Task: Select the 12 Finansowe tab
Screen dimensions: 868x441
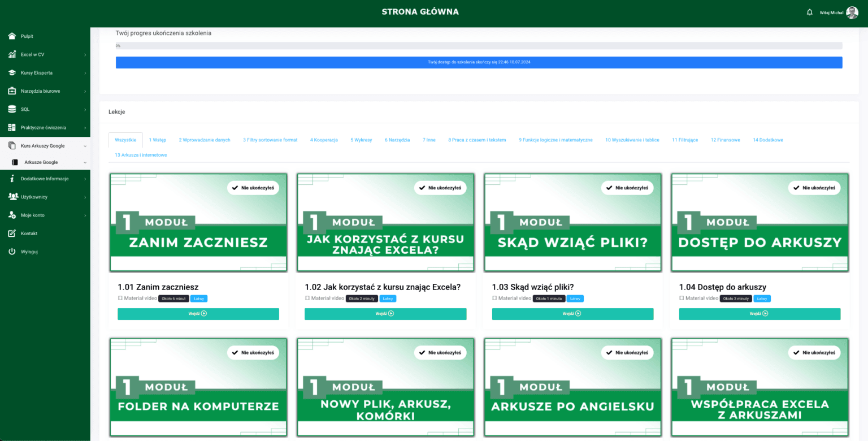Action: click(x=725, y=140)
